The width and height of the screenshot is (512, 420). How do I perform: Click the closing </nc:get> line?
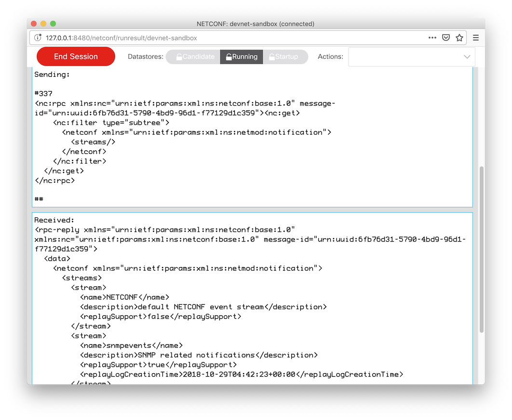tap(64, 171)
